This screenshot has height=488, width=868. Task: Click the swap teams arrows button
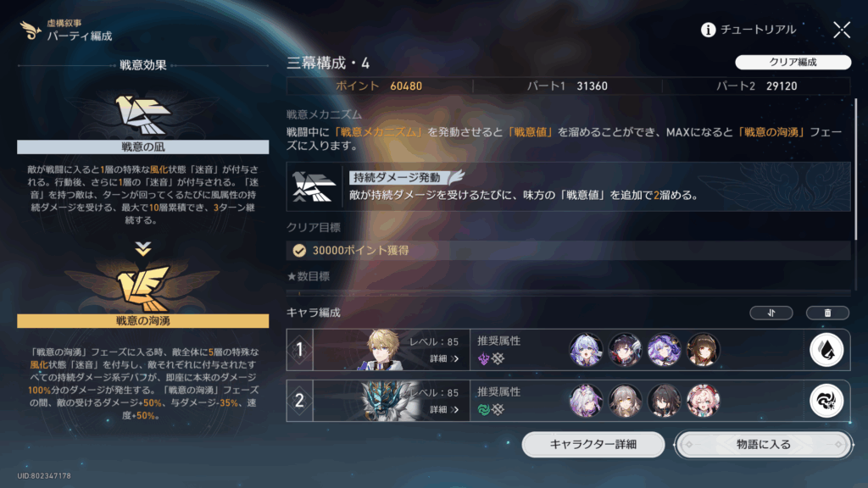pos(771,313)
